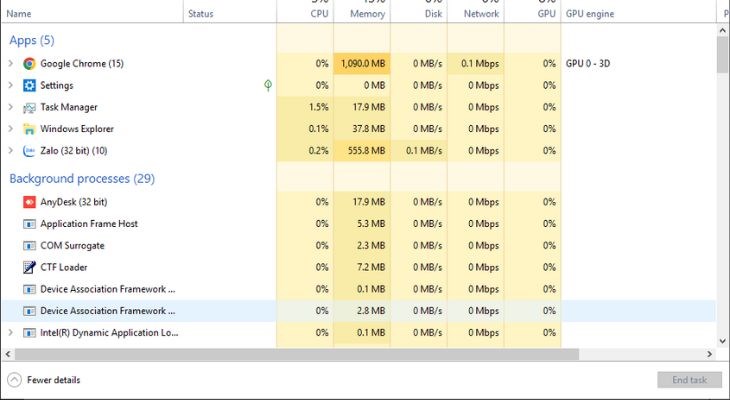The height and width of the screenshot is (400, 730).
Task: Click Chrome's 0.1 Mbps network value
Action: point(480,63)
